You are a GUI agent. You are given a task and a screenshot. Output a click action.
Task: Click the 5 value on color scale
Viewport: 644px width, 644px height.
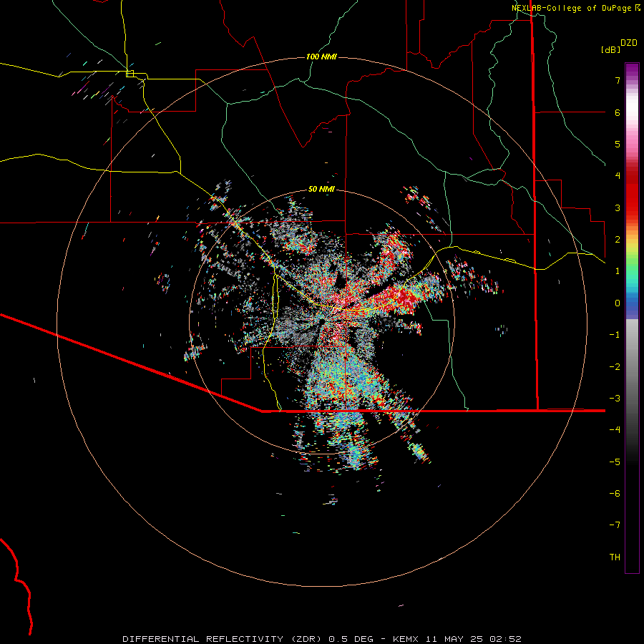click(x=618, y=144)
